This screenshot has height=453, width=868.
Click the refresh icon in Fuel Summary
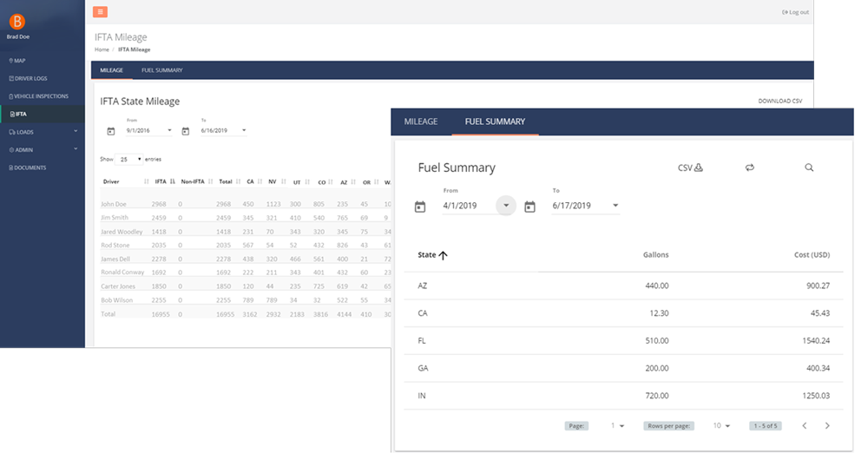click(750, 167)
